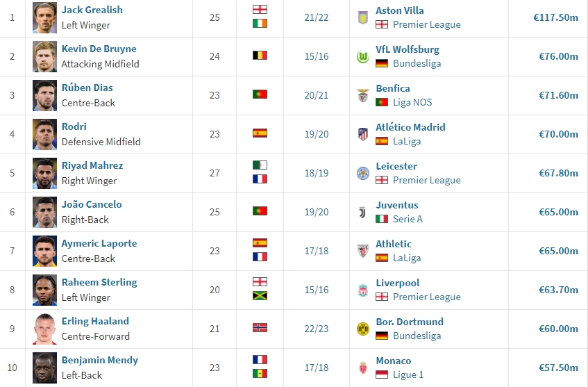This screenshot has height=387, width=588.
Task: Open Rúben Dias player link
Action: coord(87,88)
